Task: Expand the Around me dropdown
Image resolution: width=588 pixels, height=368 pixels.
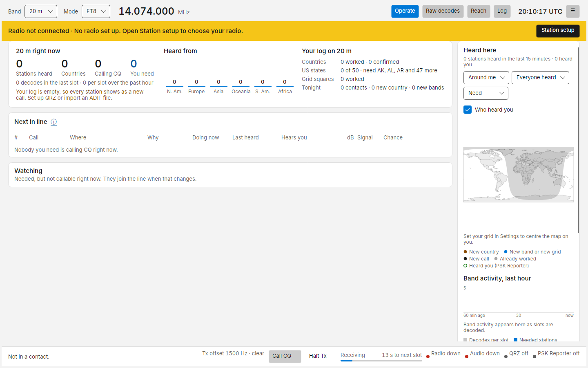Action: [486, 78]
